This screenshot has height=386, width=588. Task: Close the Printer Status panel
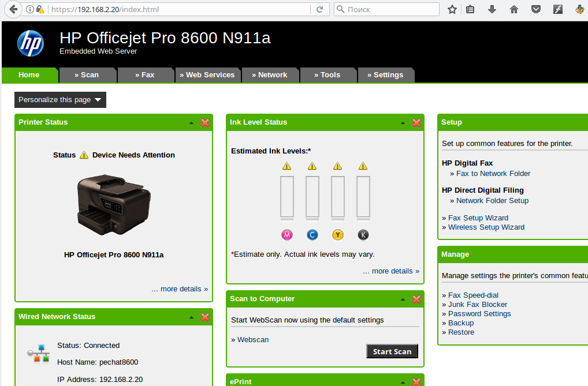click(x=205, y=123)
